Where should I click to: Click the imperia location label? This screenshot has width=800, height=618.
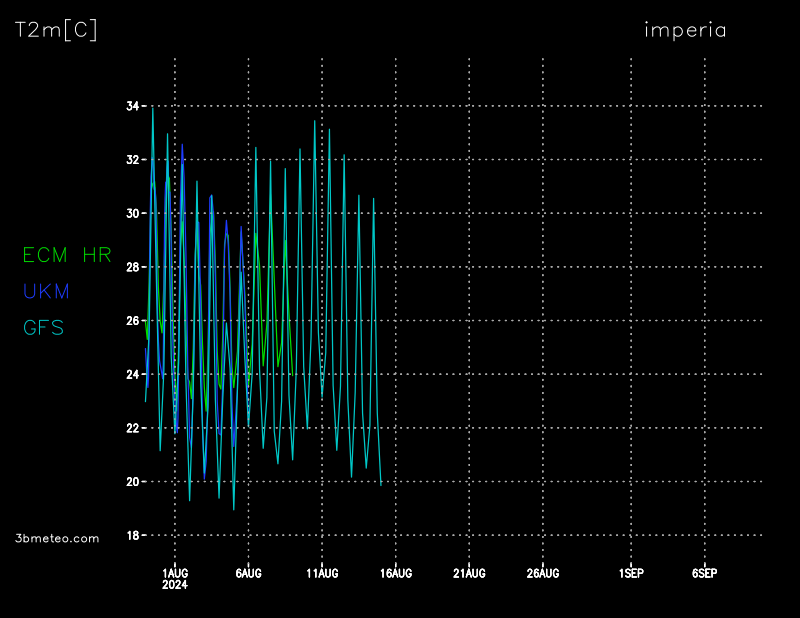685,30
